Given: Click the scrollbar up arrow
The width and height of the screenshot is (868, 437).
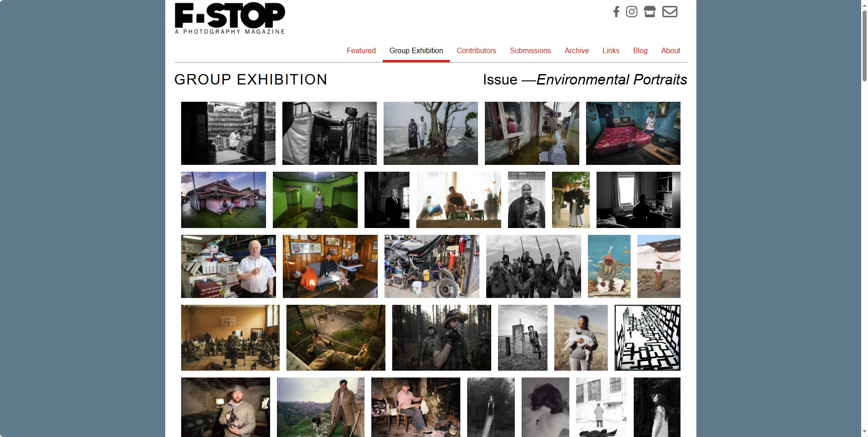Looking at the screenshot, I should coord(864,4).
